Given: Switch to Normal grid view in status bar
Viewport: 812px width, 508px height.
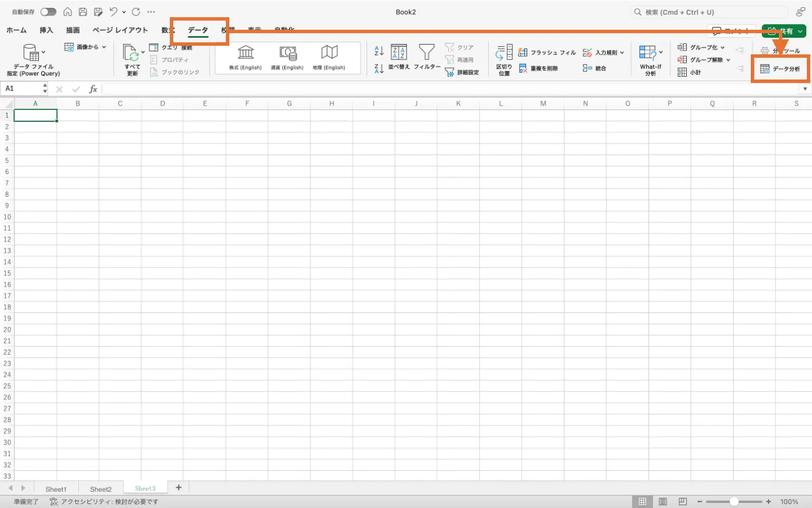Looking at the screenshot, I should (642, 502).
